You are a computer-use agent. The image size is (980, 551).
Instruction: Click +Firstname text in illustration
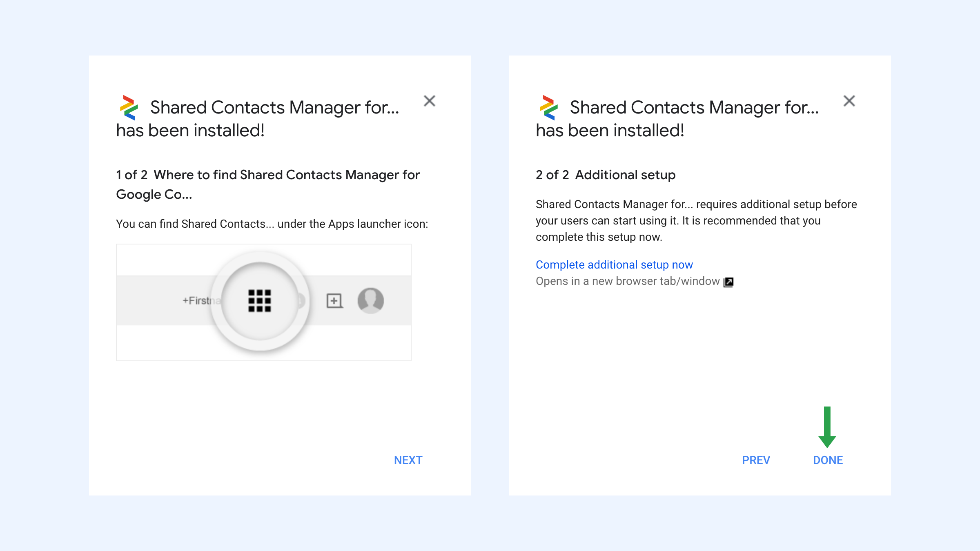click(202, 300)
